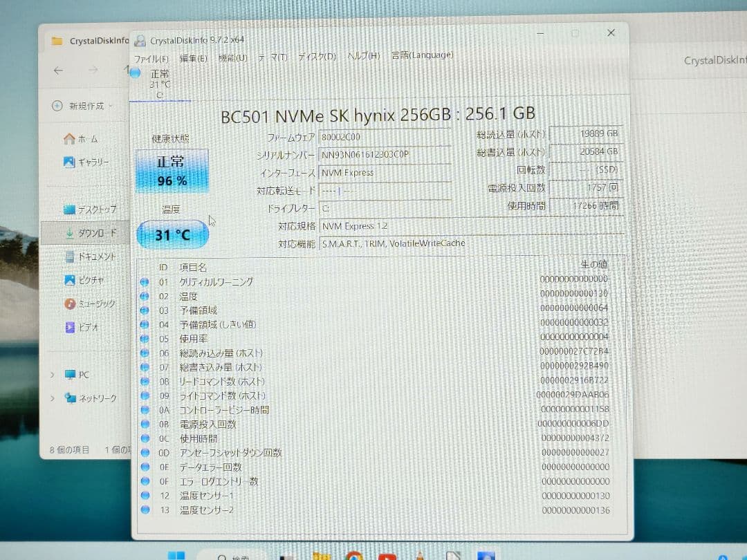Click the taskbar 検索 search box
The image size is (747, 560).
click(x=235, y=555)
